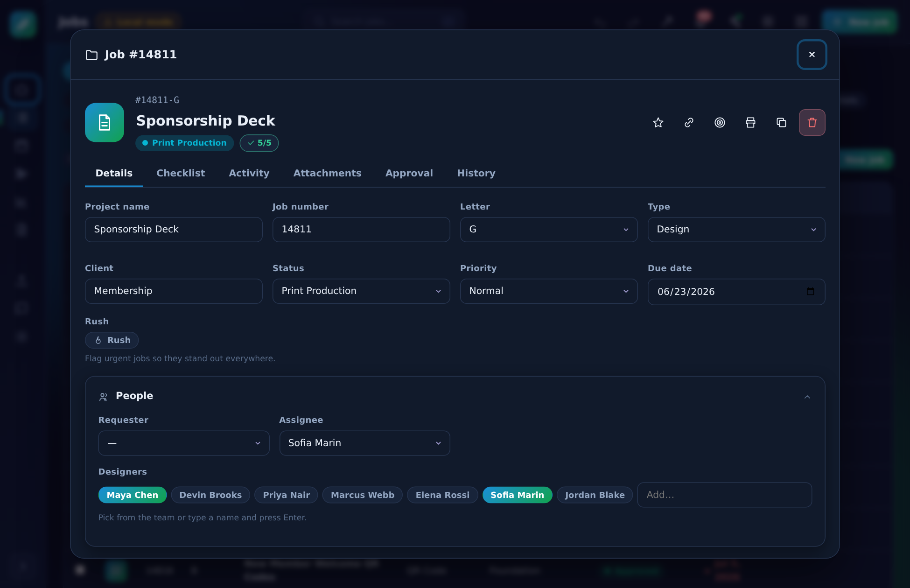Open the Priority dropdown showing Normal

tap(549, 291)
